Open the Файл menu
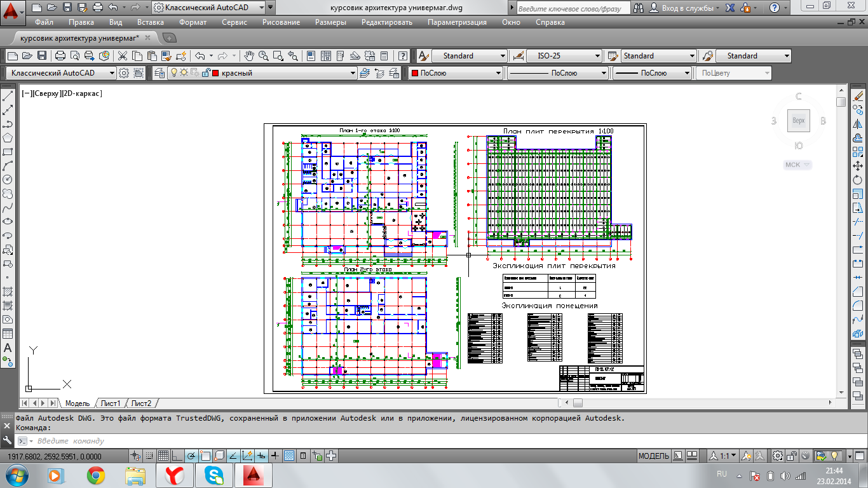868x488 pixels. 44,22
